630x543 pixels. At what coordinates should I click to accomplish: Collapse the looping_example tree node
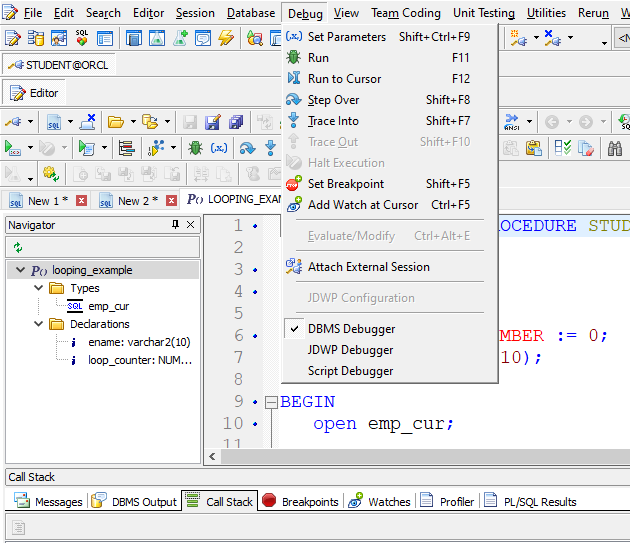20,270
